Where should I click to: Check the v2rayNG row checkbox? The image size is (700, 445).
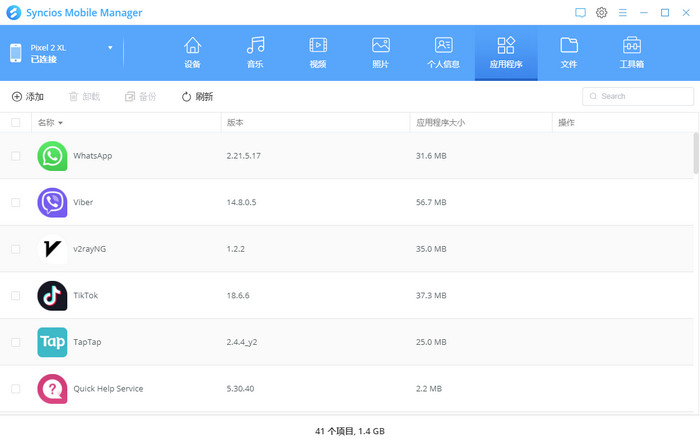16,249
